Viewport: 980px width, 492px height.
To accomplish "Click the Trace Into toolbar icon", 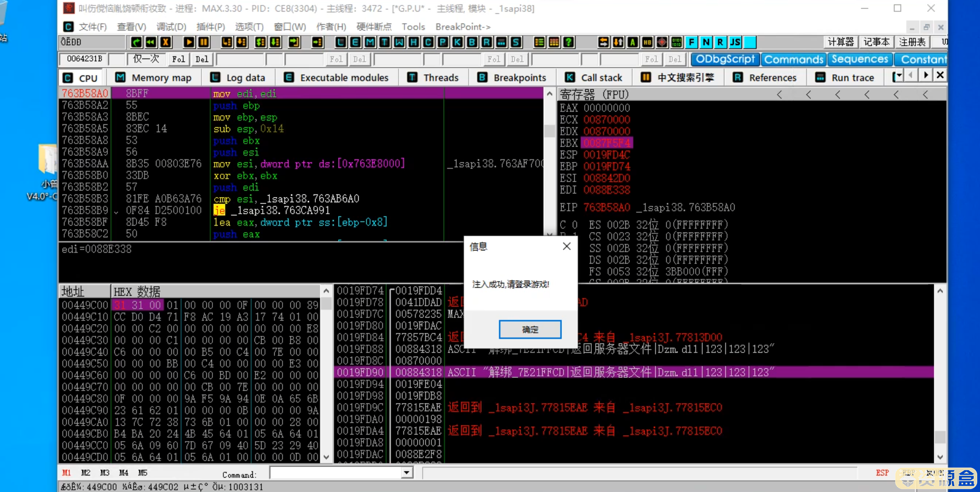I will tap(261, 42).
